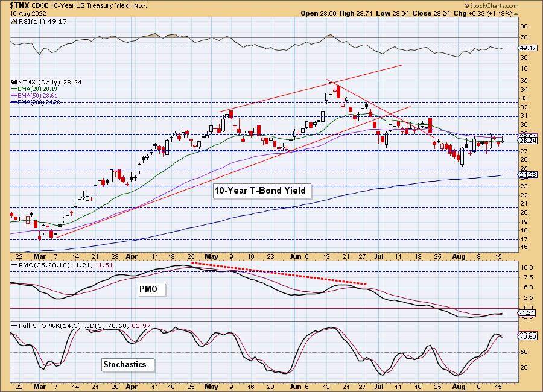Click the 24.28 EMA(200) tag on the axis

pyautogui.click(x=528, y=175)
